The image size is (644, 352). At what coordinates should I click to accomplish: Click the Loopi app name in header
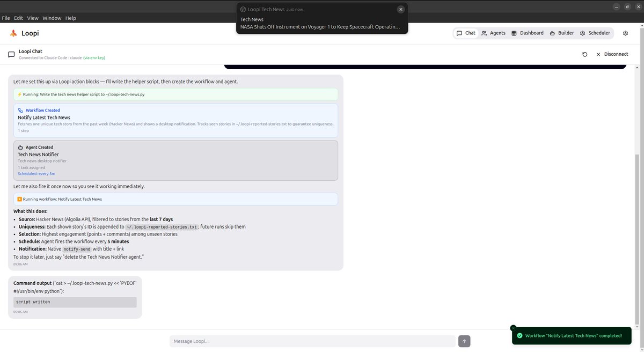(30, 33)
